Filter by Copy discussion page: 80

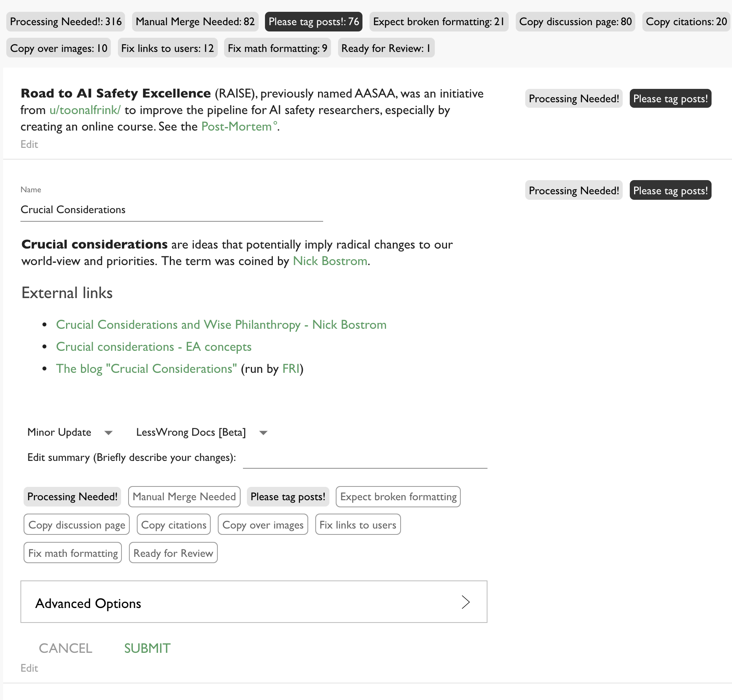pyautogui.click(x=575, y=22)
